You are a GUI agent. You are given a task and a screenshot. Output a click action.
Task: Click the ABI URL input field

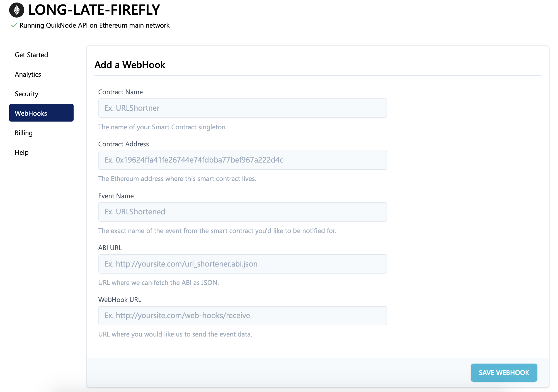pos(242,264)
